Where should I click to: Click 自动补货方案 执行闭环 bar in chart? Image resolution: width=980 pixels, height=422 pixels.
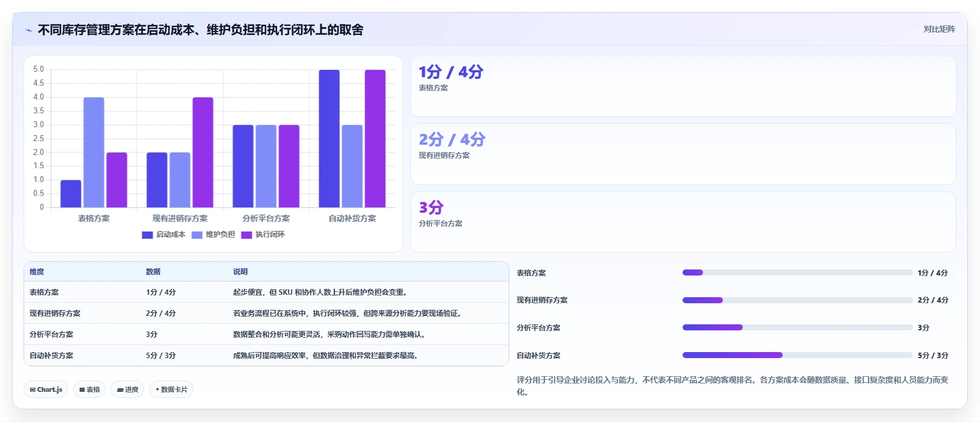[x=375, y=139]
